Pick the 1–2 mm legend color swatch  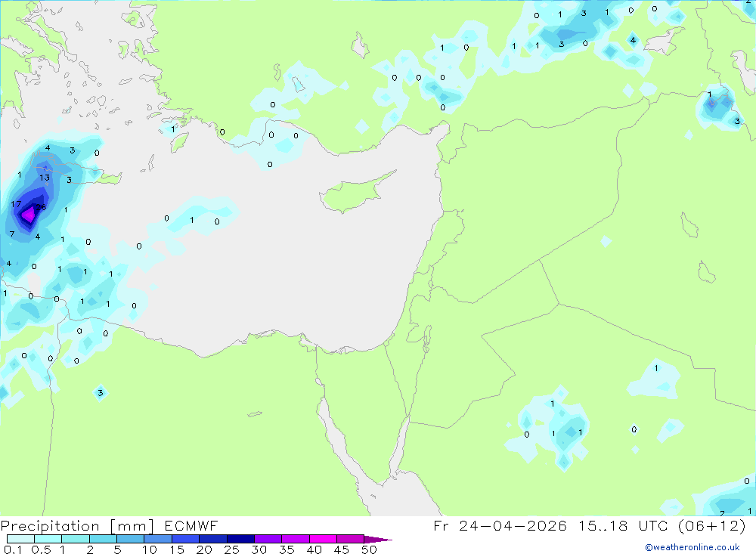75,539
